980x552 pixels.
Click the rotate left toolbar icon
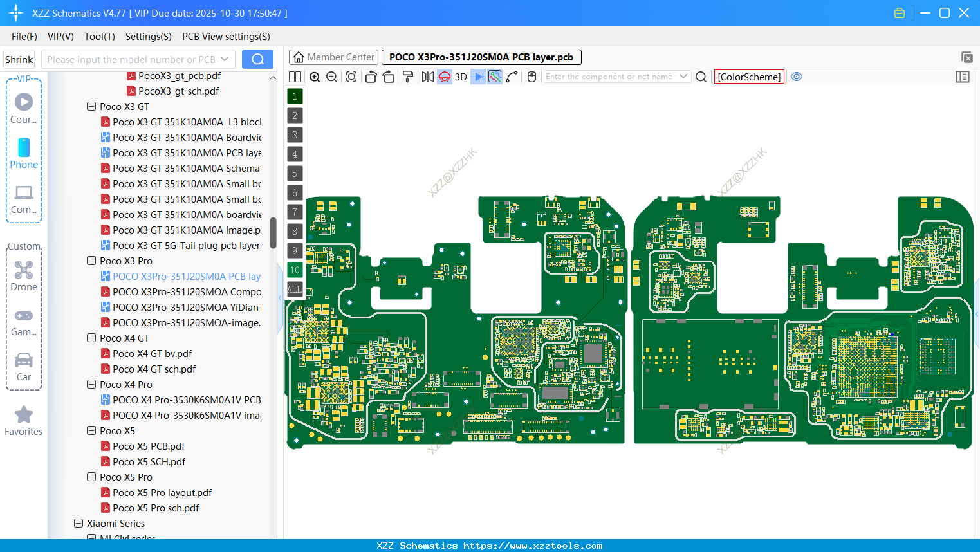tap(371, 77)
